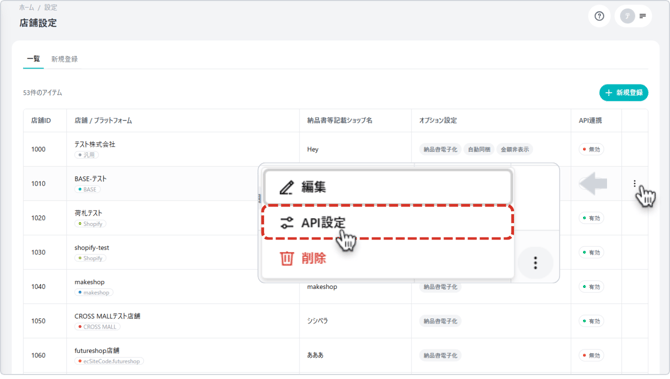
Task: Click the enlarged three-dot icon in popup
Action: point(535,263)
